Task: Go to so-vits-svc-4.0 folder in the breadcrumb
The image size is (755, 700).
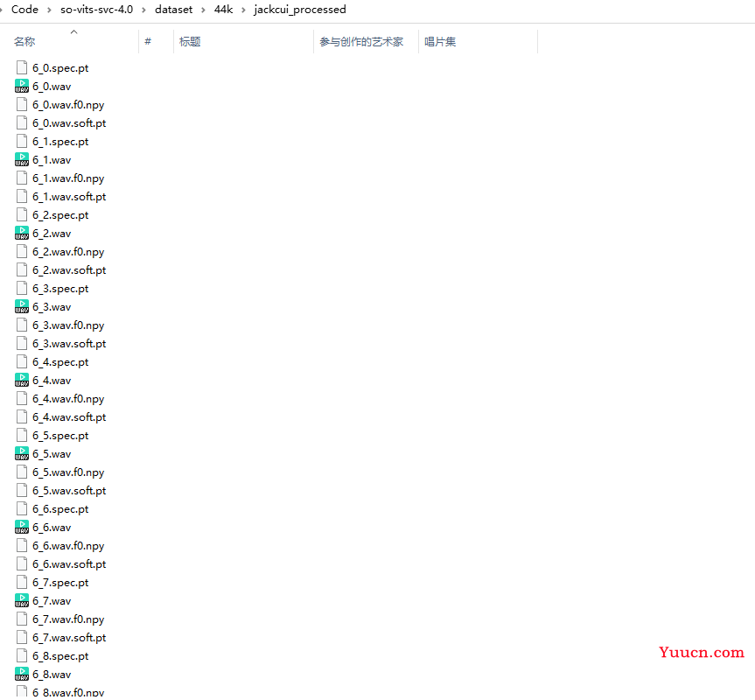Action: pyautogui.click(x=96, y=10)
